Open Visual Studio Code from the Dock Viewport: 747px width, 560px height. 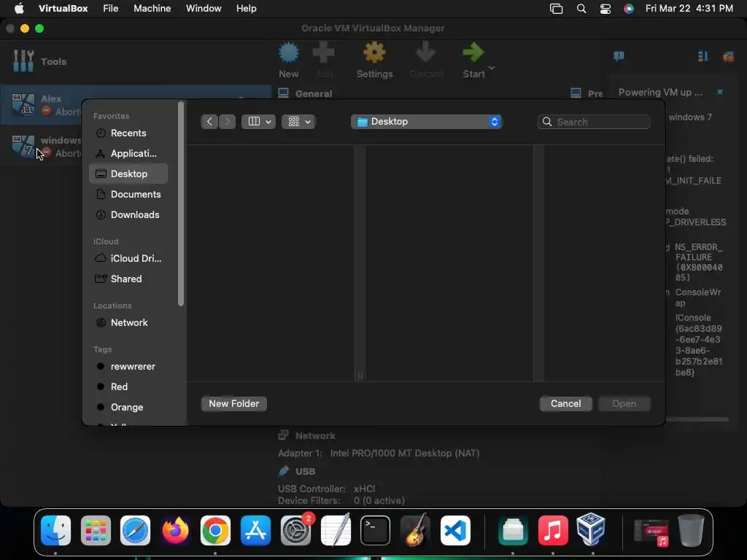(x=455, y=531)
